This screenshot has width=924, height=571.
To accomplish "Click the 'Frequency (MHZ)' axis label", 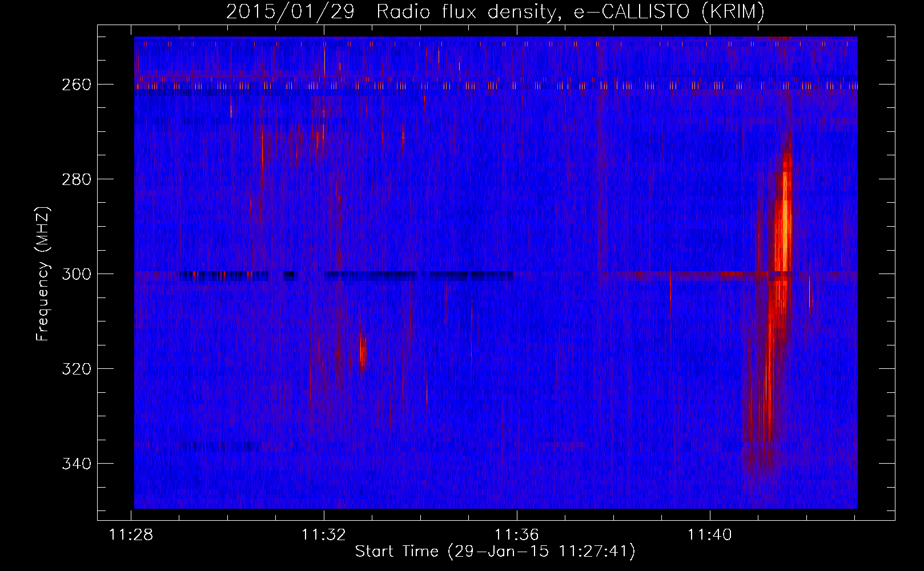I will (x=43, y=274).
